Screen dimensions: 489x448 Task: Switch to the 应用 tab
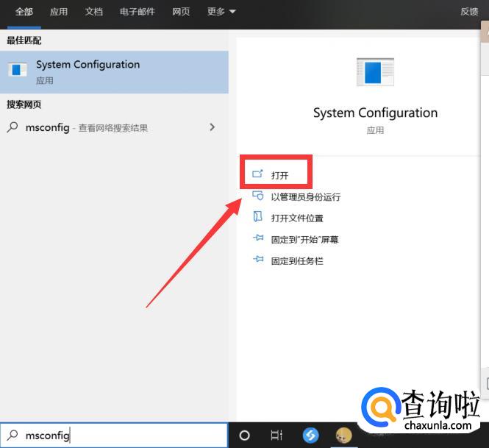(x=59, y=12)
